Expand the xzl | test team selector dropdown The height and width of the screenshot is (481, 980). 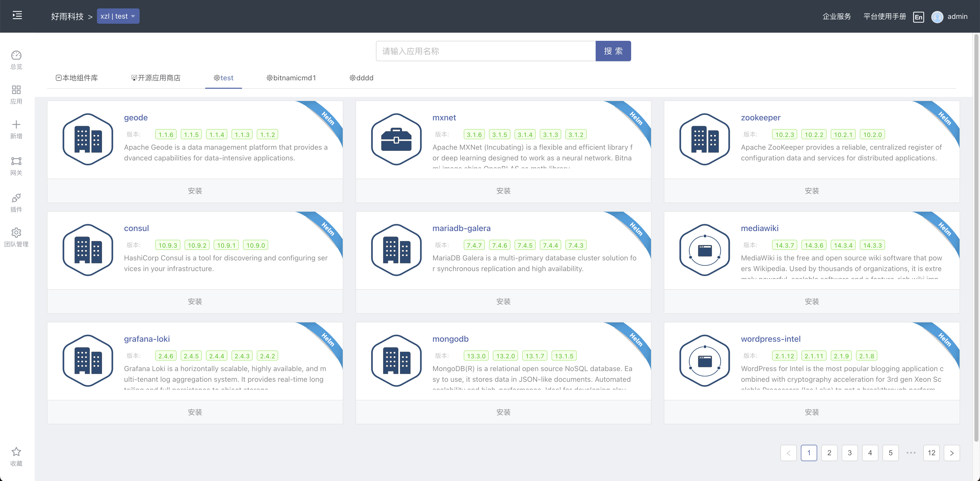pos(118,16)
